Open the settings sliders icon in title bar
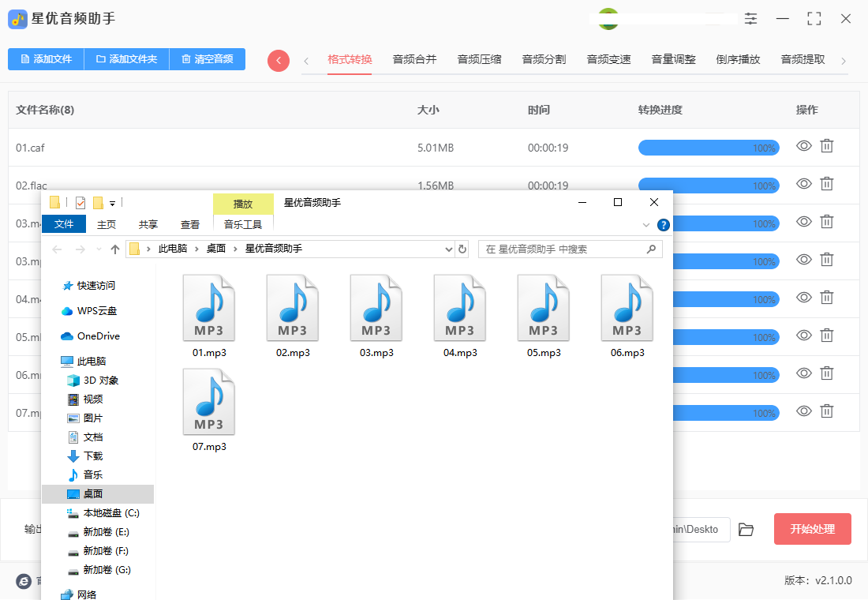Screen dimensions: 868x600 point(750,18)
